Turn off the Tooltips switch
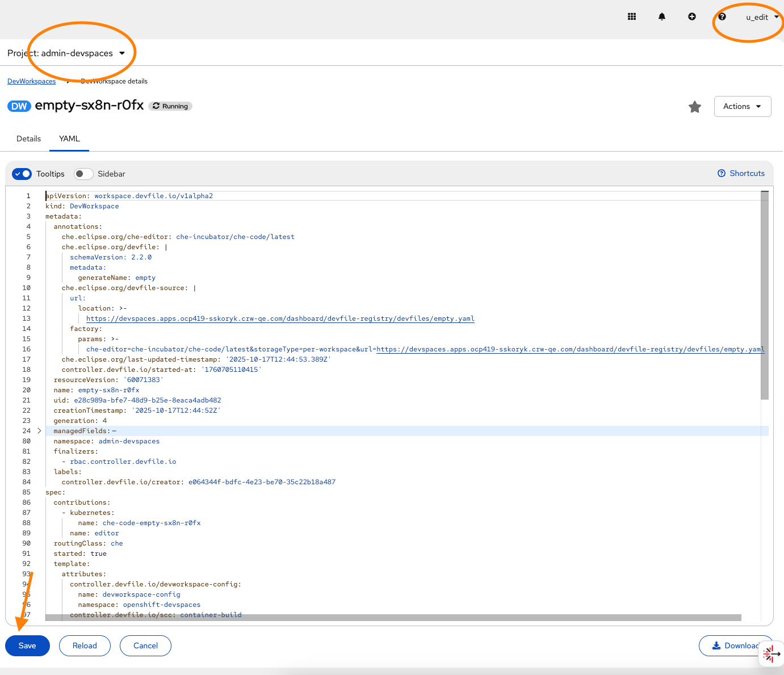The image size is (784, 675). (22, 174)
